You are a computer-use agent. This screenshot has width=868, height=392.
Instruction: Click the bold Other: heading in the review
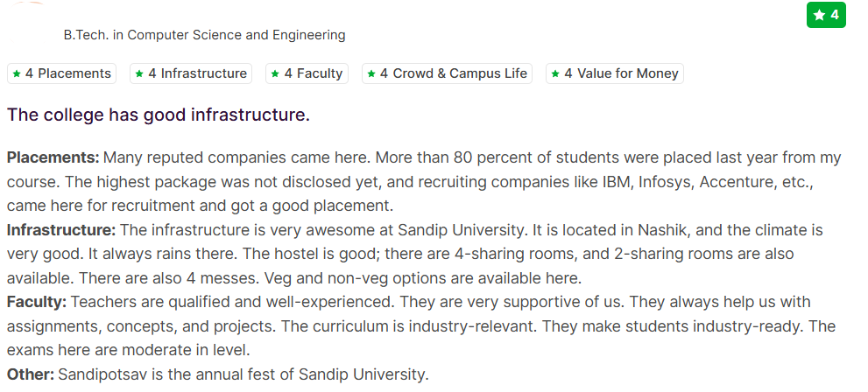pos(30,374)
